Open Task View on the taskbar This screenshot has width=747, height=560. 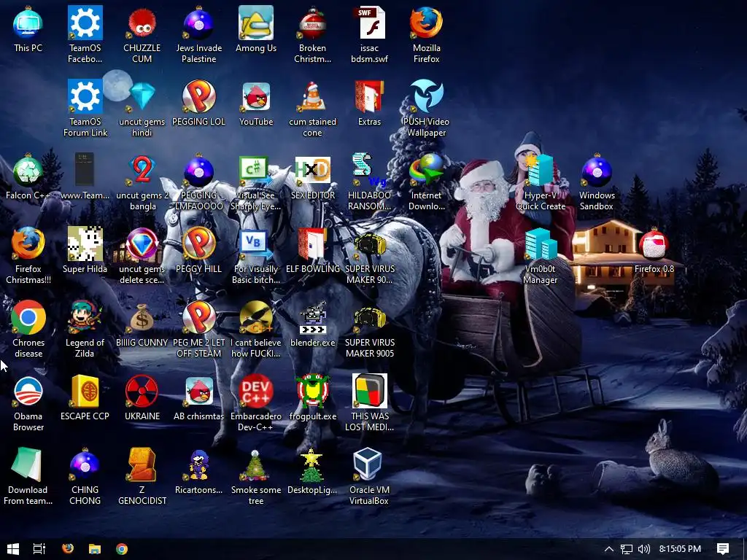(x=39, y=549)
